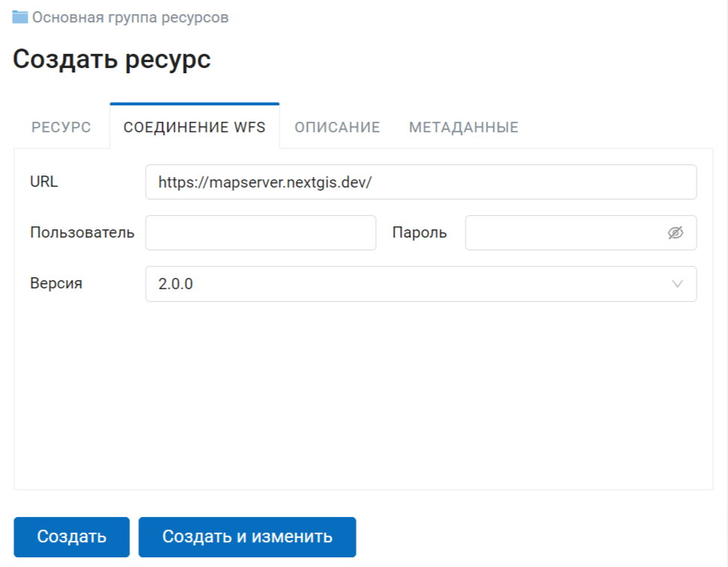The height and width of the screenshot is (567, 728).
Task: Go to the Метаданные tab
Action: [463, 127]
